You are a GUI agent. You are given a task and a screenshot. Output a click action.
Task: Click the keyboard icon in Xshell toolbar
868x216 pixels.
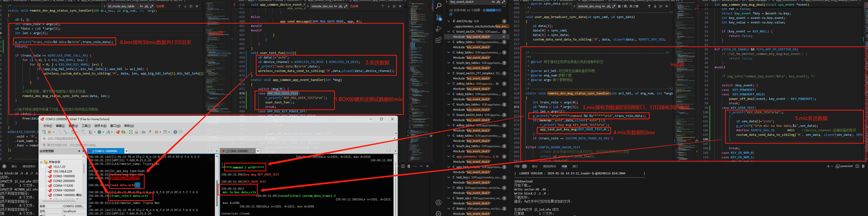[144, 132]
